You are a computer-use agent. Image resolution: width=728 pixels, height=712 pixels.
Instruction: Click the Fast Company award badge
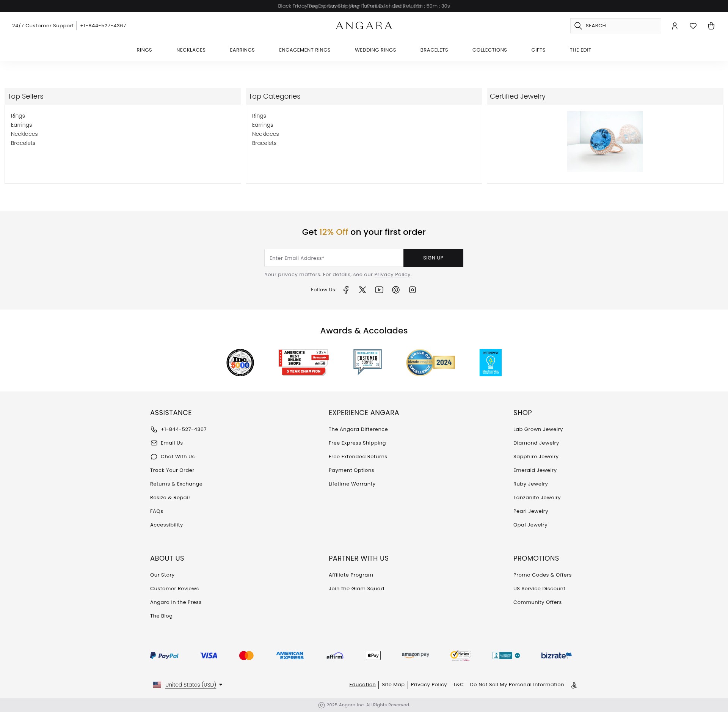(491, 363)
